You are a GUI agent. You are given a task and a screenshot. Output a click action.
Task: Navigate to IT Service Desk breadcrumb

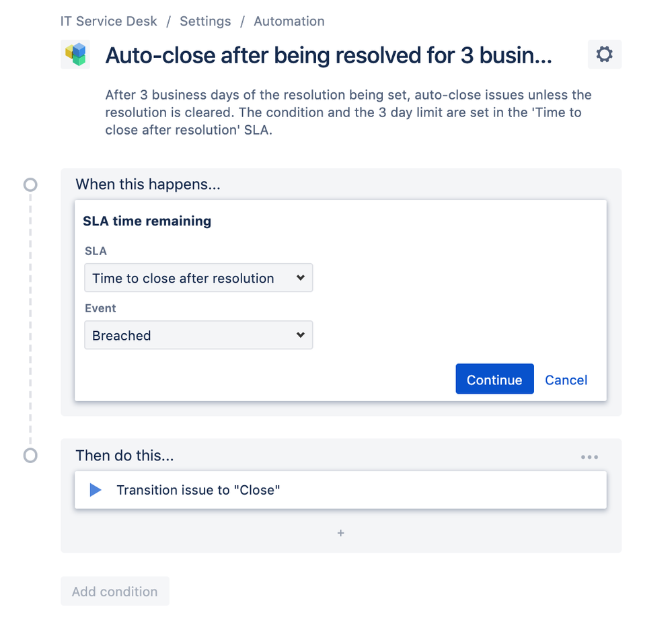pyautogui.click(x=108, y=21)
